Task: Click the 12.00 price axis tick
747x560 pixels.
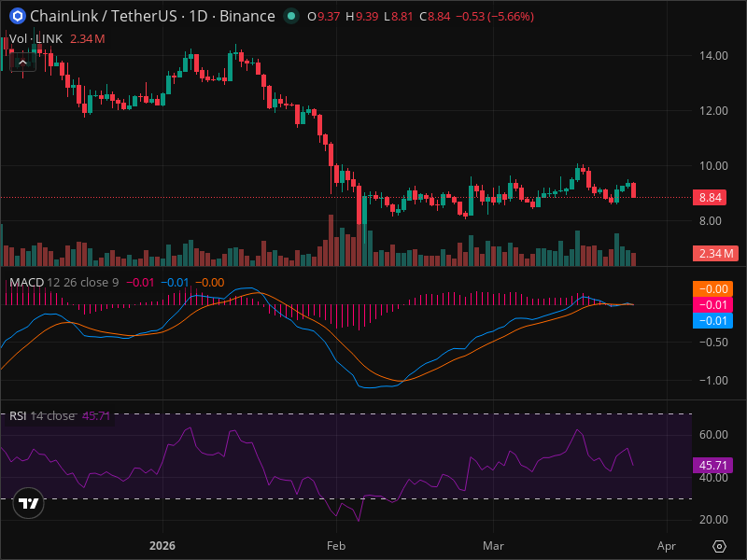Action: click(713, 110)
